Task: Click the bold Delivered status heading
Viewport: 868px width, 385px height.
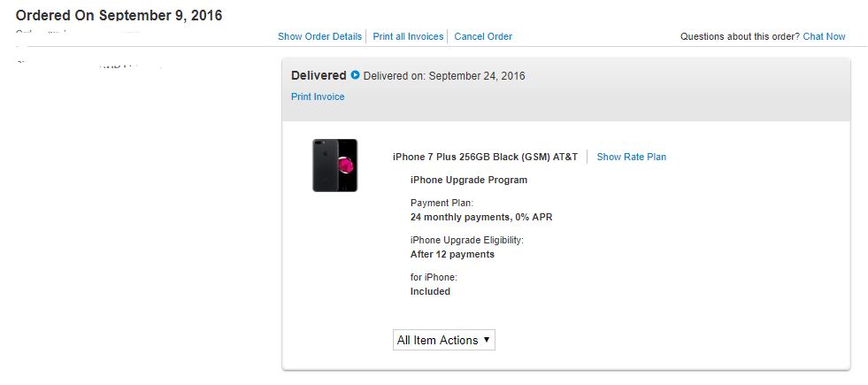Action: [x=319, y=75]
